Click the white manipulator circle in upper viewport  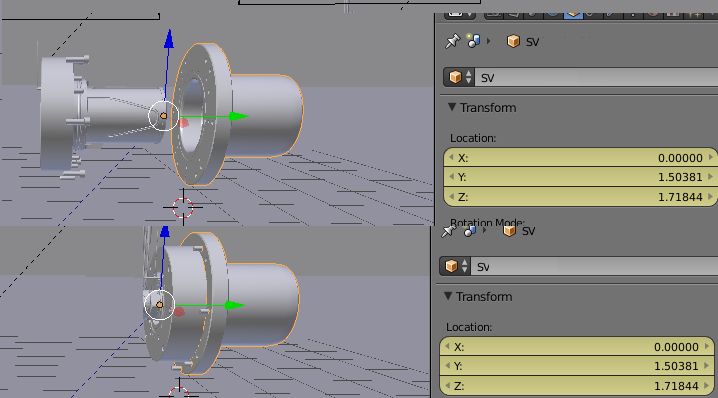(x=163, y=116)
